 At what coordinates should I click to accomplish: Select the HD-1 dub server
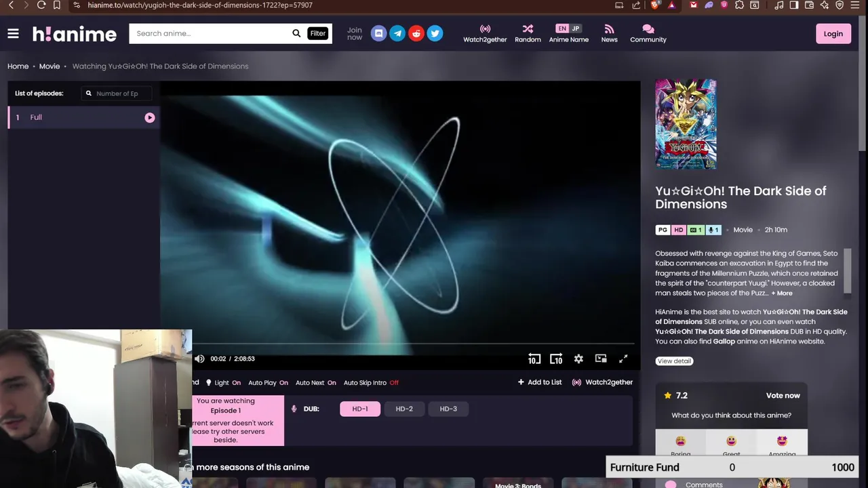tap(360, 409)
